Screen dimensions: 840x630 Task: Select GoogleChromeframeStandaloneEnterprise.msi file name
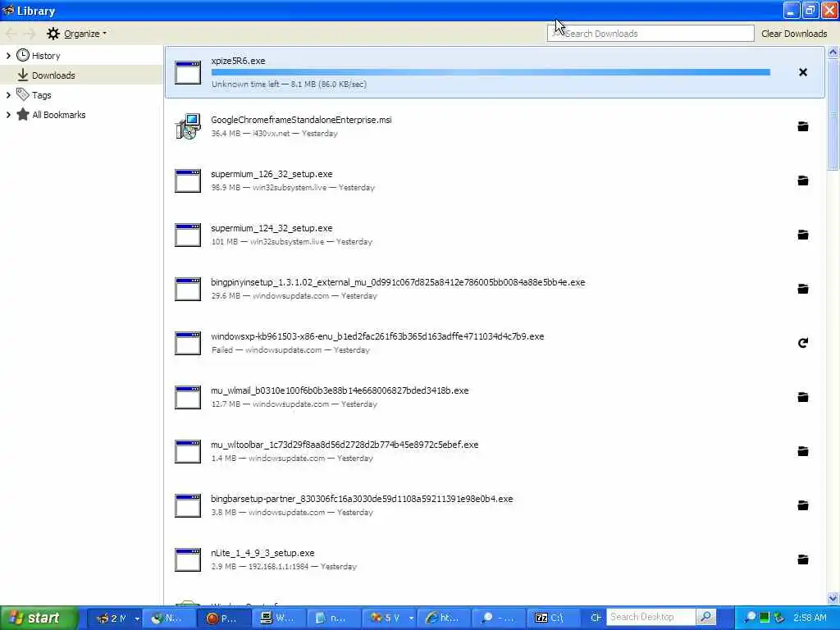tap(301, 120)
